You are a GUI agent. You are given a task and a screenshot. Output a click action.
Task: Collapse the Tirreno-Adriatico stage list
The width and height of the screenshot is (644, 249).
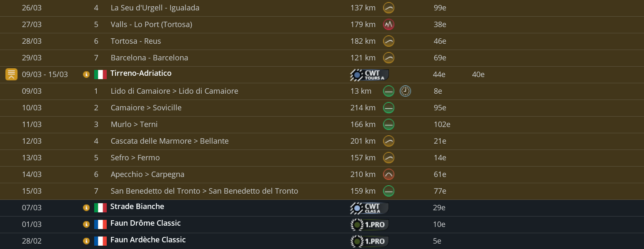click(x=11, y=75)
